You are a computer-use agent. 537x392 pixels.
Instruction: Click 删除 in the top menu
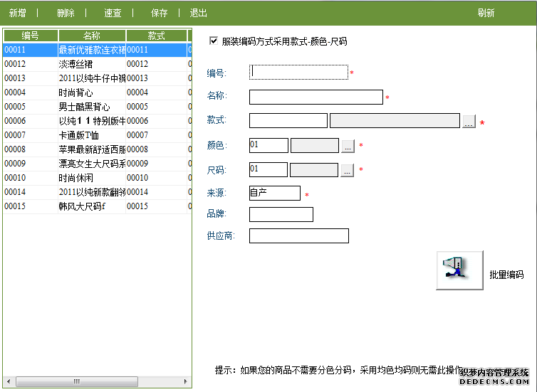click(66, 13)
